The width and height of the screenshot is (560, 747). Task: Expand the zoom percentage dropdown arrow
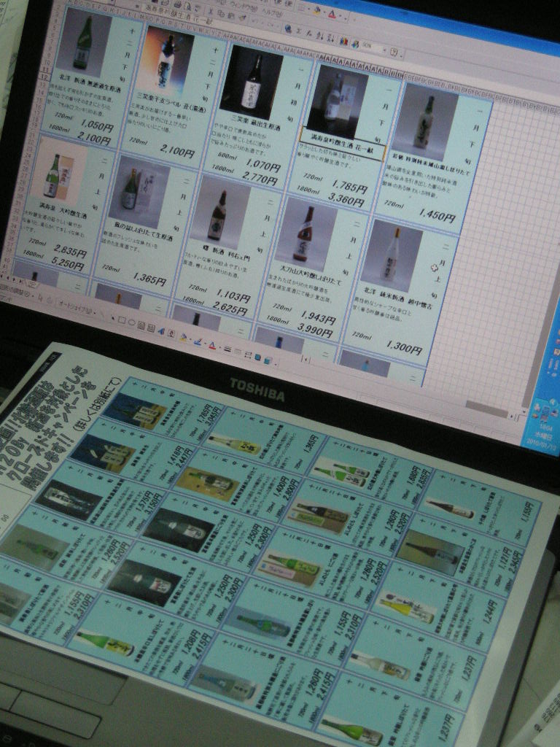385,50
